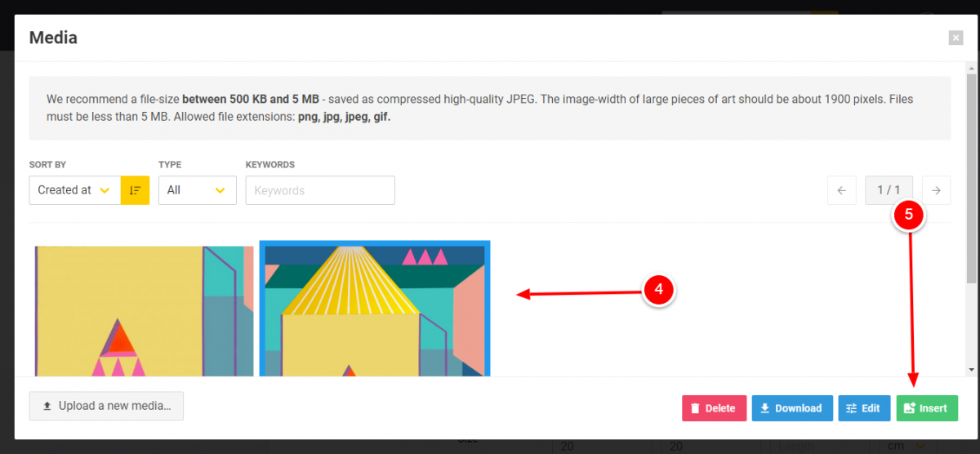This screenshot has height=454, width=980.
Task: Select the first yellow artwork thumbnail
Action: [x=144, y=311]
